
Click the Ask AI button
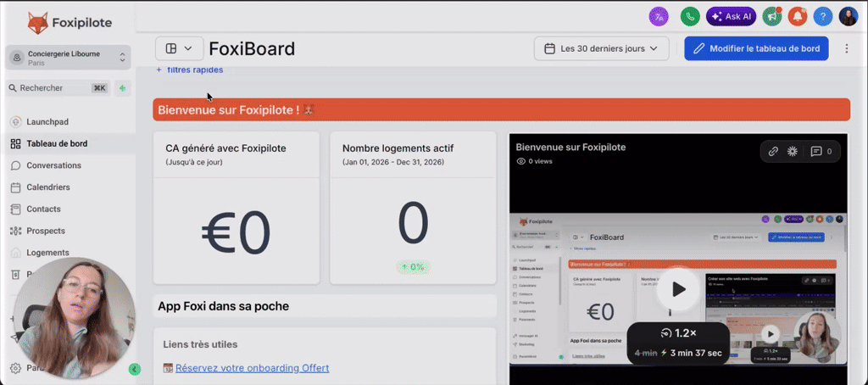(x=732, y=17)
